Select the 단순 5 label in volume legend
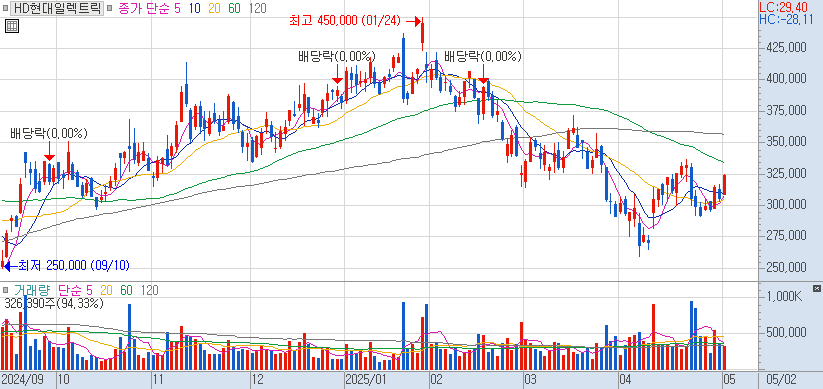This screenshot has width=823, height=389. (x=75, y=290)
